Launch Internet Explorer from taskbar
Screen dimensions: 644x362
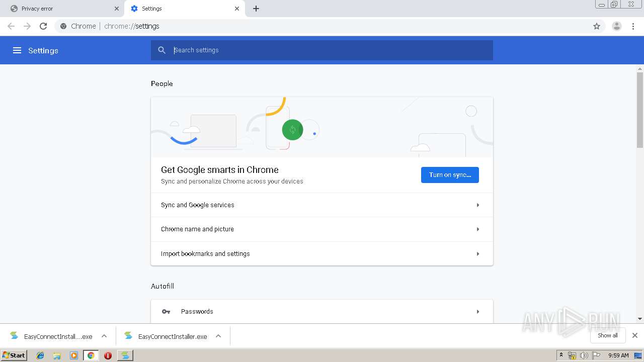tap(40, 355)
